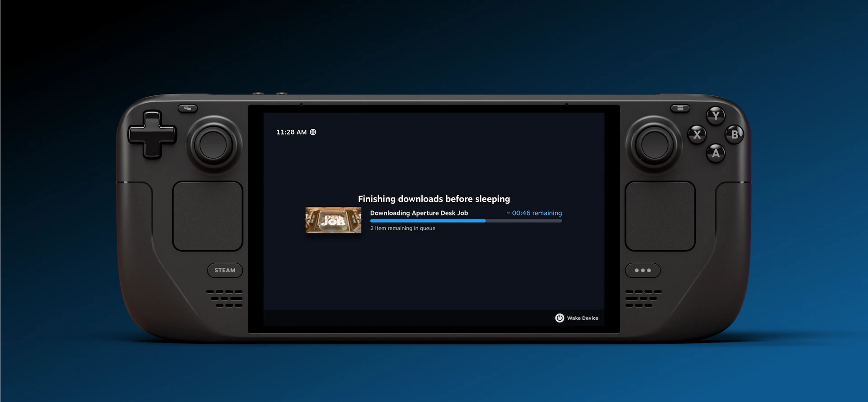The image size is (868, 402).
Task: Click the hamburger Menu button near Y
Action: point(680,108)
